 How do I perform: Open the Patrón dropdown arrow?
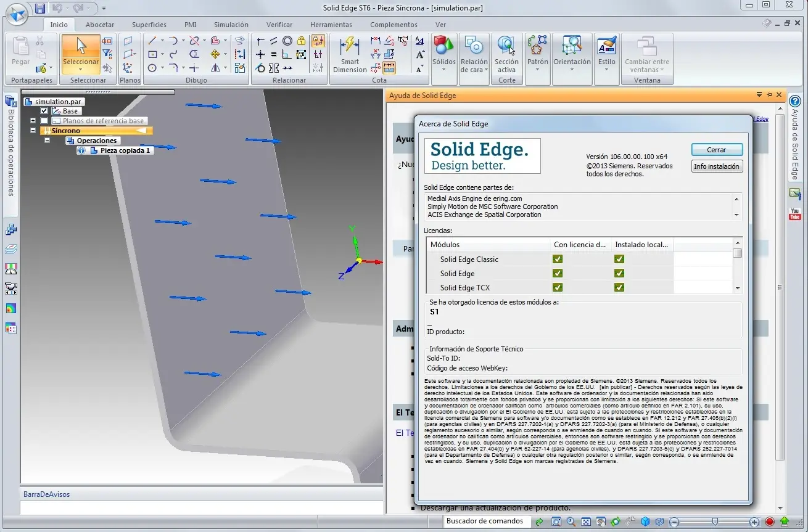click(x=538, y=69)
